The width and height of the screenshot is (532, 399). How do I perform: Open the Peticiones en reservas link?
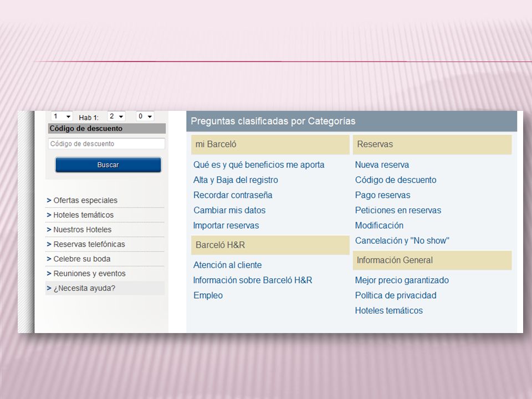tap(398, 210)
